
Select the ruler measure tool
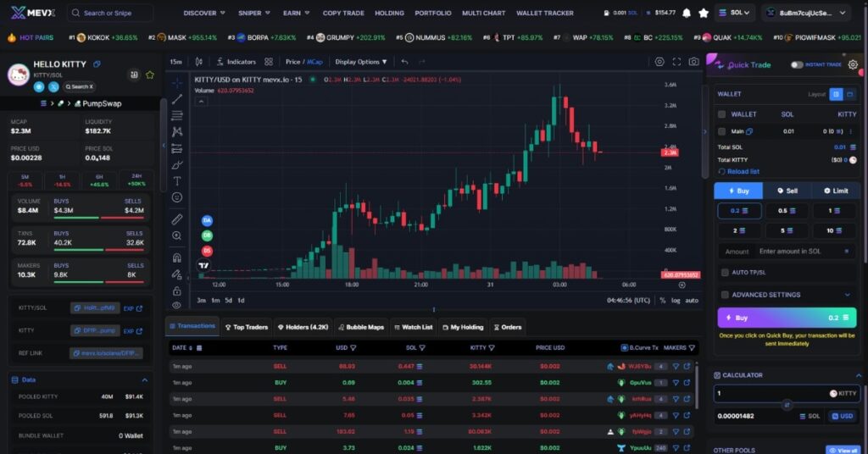pos(176,219)
